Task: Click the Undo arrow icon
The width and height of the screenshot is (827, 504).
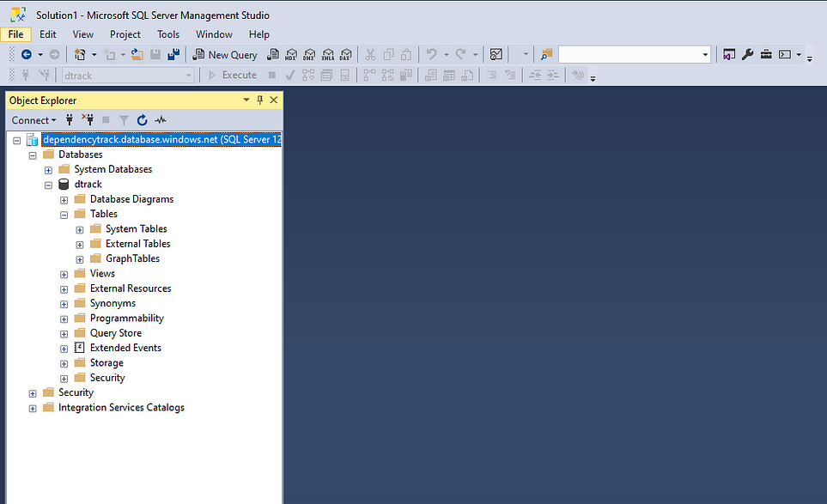Action: (x=431, y=54)
